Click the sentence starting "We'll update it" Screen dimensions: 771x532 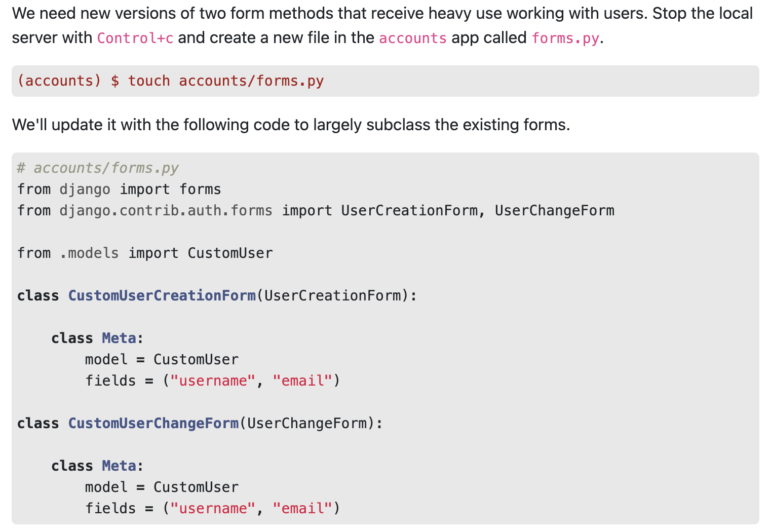coord(291,125)
